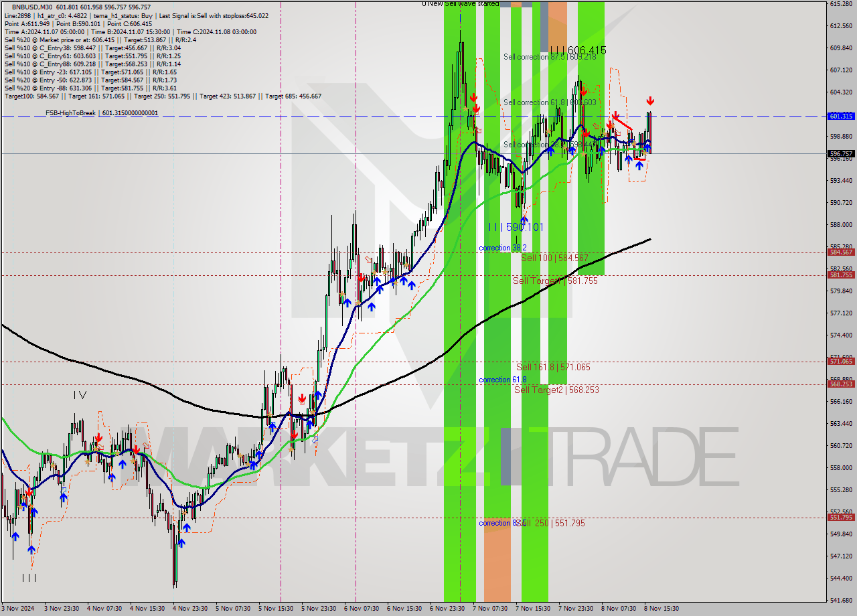Select the 'Sell %10 @ C_Entry38: 598.447' line
The width and height of the screenshot is (857, 616).
click(x=92, y=48)
